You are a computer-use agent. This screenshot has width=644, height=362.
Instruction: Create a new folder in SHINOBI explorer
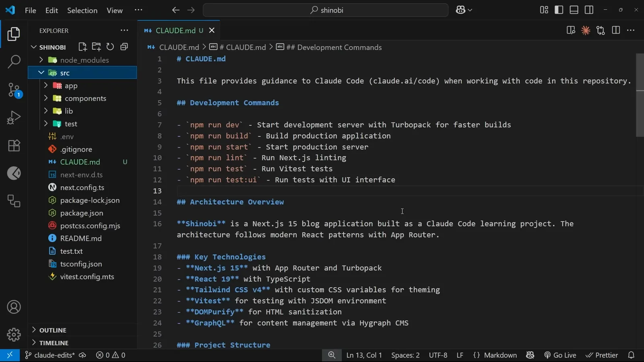[96, 47]
